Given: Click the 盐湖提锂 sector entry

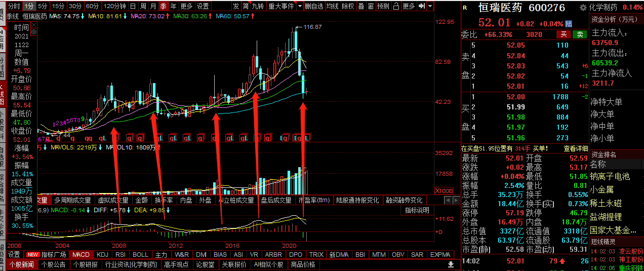Looking at the screenshot, I should click(x=606, y=217).
